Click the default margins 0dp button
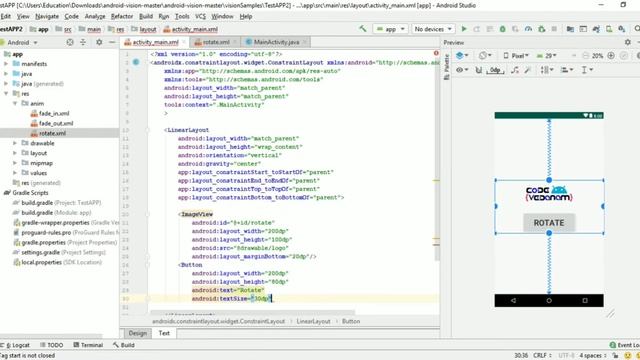The height and width of the screenshot is (360, 640). [495, 70]
